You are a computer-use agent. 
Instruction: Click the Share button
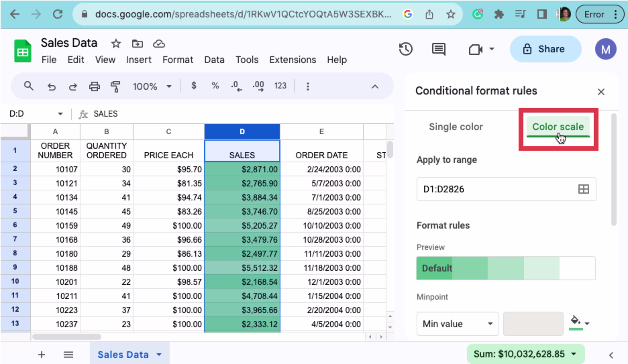546,49
